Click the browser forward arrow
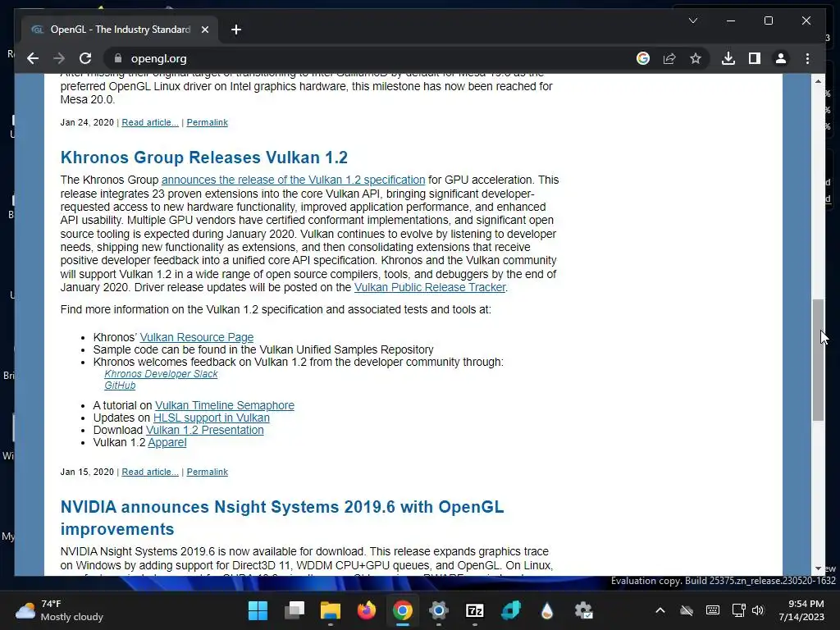The height and width of the screenshot is (630, 840). pos(59,58)
